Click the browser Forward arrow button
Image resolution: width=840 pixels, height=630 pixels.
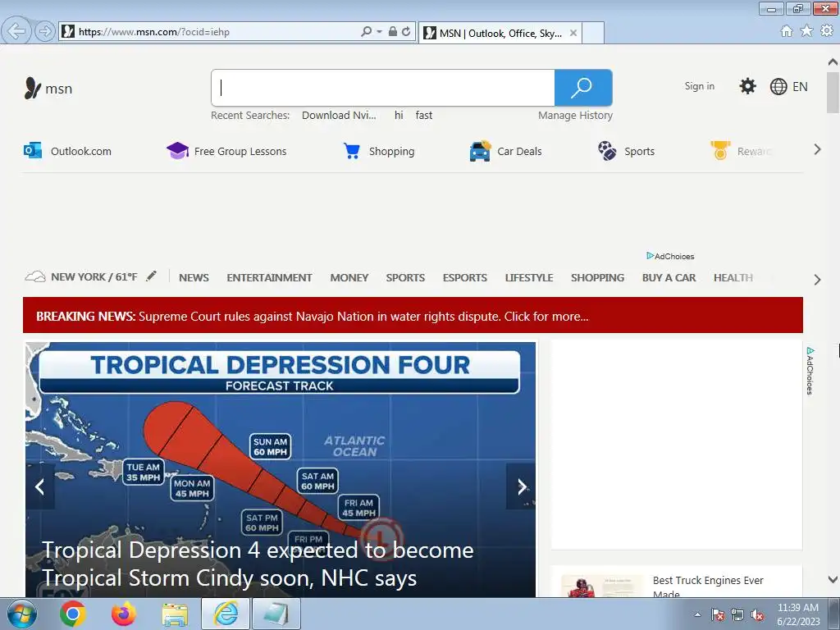tap(45, 32)
